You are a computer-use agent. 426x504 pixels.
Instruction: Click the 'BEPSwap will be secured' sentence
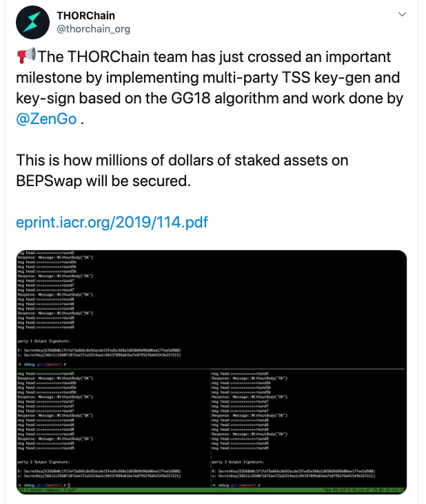coord(103,181)
